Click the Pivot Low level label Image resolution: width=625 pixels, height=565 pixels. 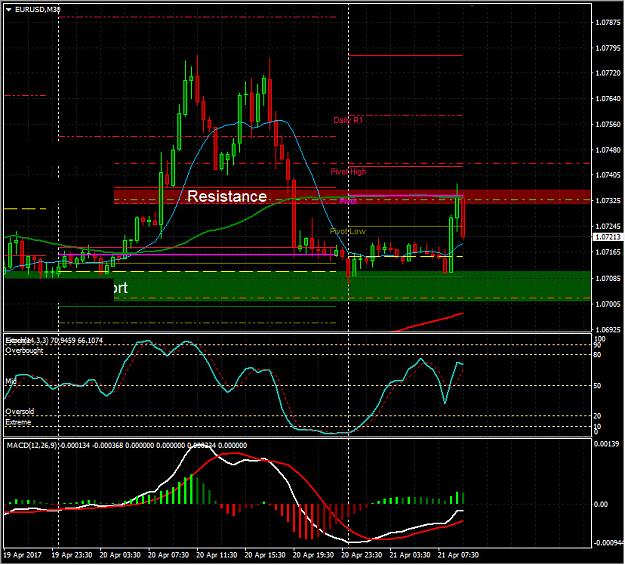[x=348, y=231]
